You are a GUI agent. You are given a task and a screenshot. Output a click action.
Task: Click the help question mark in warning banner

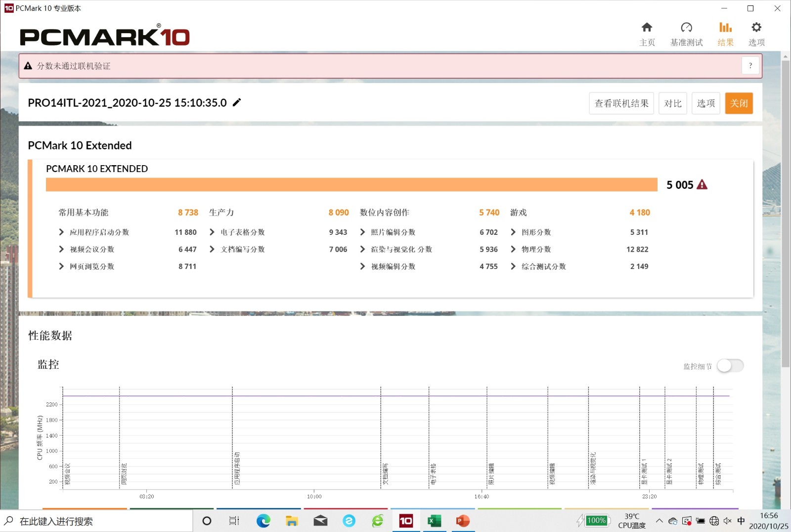[x=750, y=66]
